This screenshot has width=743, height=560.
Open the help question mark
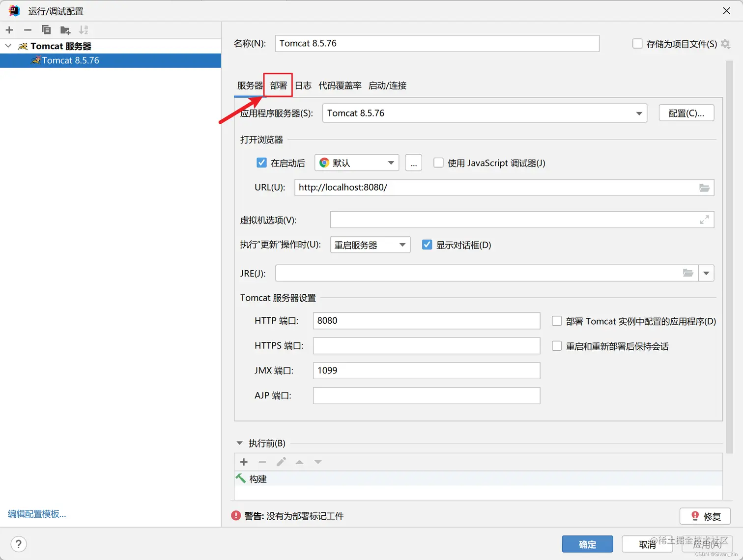point(19,544)
